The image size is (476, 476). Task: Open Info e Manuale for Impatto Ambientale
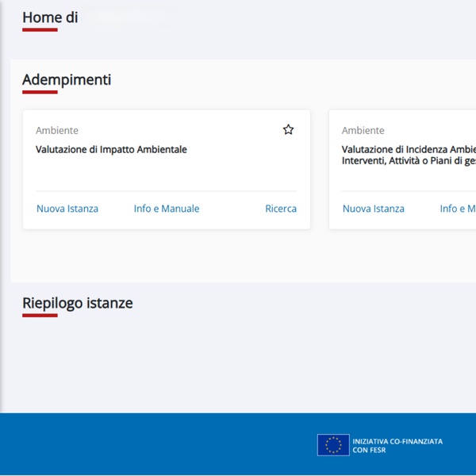(x=167, y=209)
